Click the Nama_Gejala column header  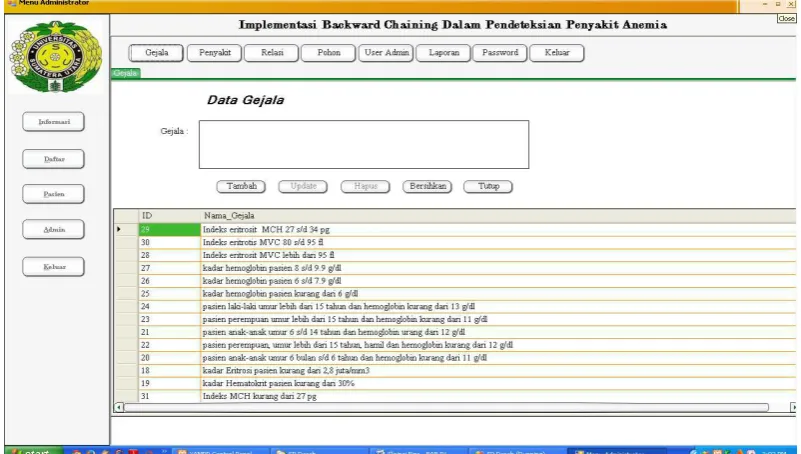[x=498, y=216]
